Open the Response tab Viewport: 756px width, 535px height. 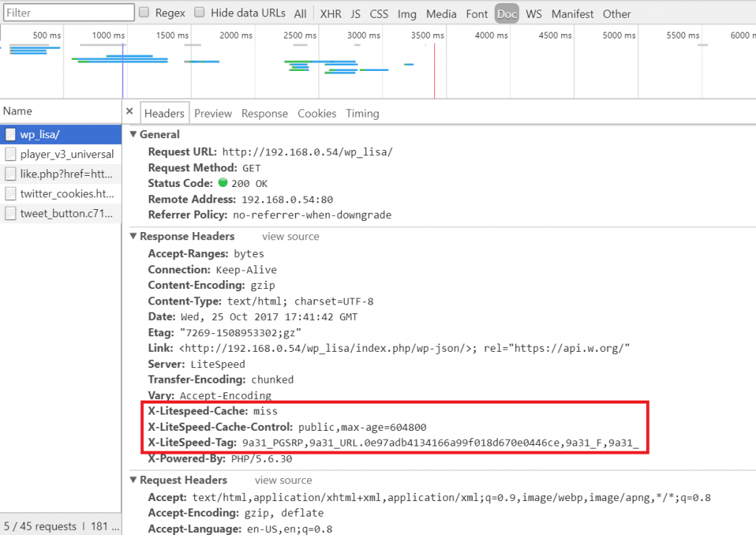(265, 113)
